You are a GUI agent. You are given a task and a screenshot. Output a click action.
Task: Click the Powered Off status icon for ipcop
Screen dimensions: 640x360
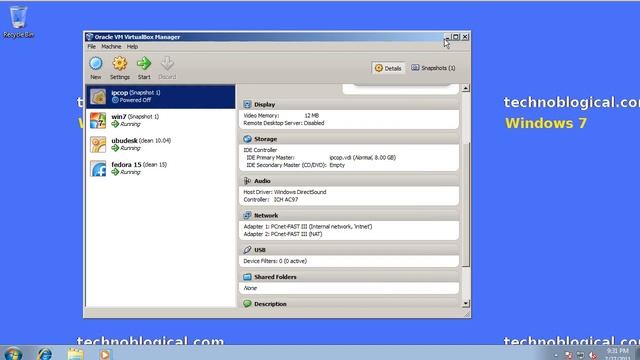pyautogui.click(x=115, y=100)
